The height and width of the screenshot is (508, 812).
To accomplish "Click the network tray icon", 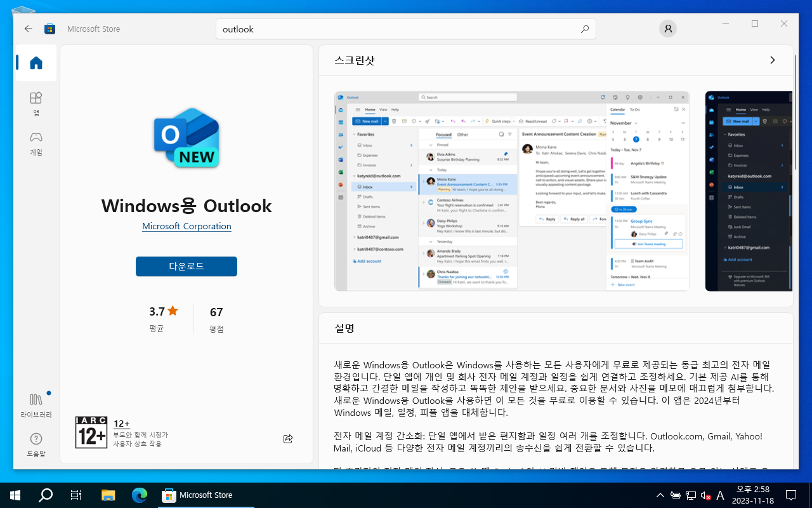I will pyautogui.click(x=690, y=495).
